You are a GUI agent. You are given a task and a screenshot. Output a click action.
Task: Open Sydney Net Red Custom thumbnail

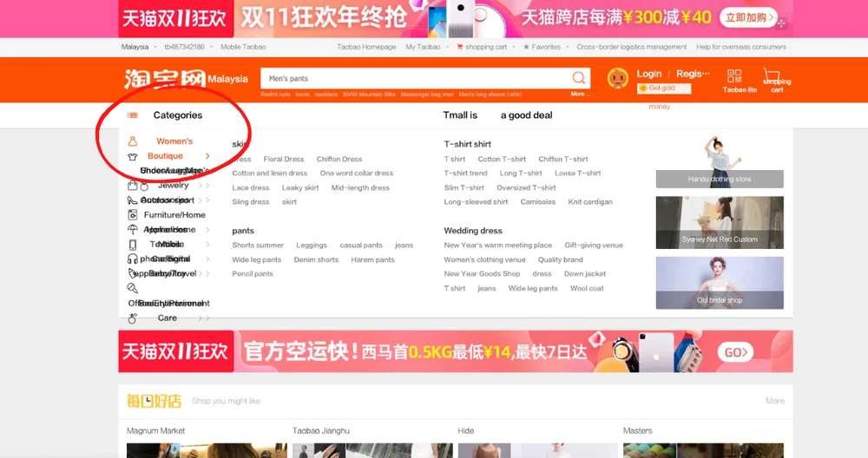click(719, 222)
